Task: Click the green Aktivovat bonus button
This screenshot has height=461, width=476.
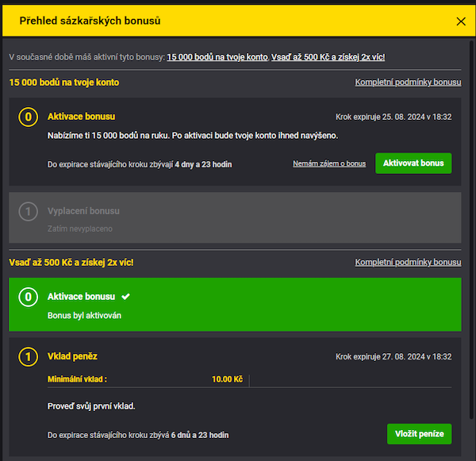Action: 413,163
